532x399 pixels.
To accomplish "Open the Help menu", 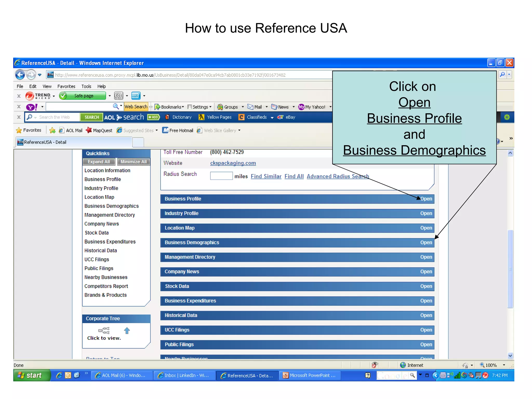I will 102,86.
